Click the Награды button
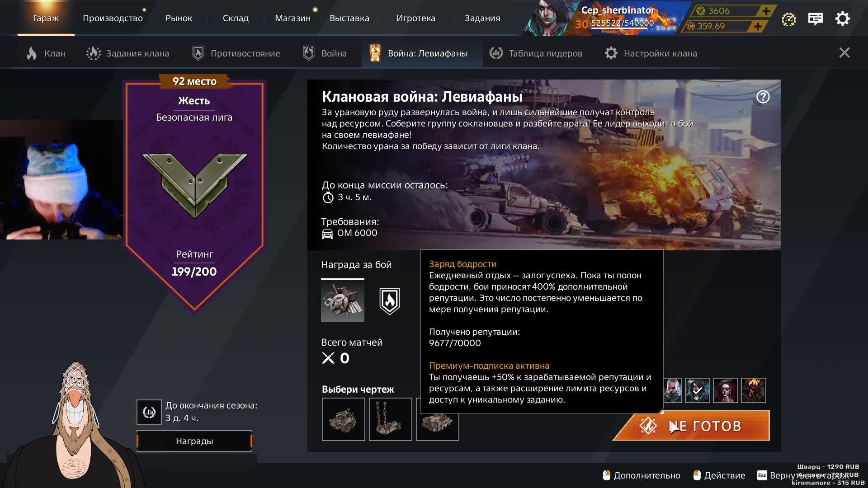 click(194, 441)
